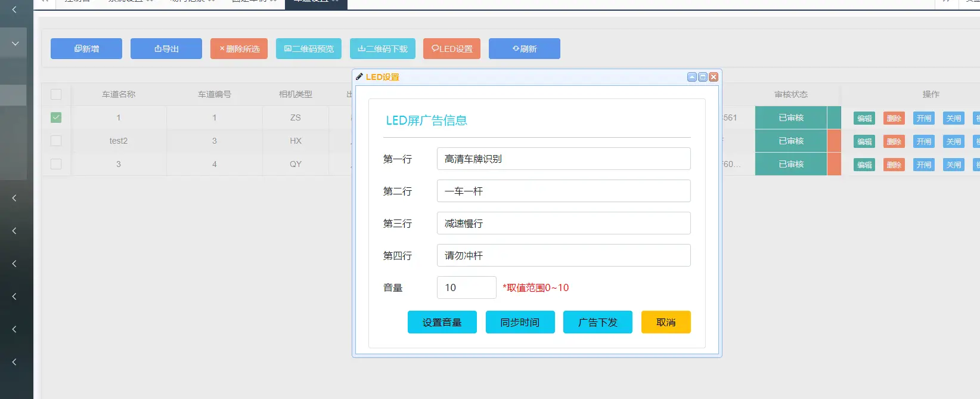Close the LED设置 dialog with the red X
Viewport: 980px width, 399px height.
714,77
